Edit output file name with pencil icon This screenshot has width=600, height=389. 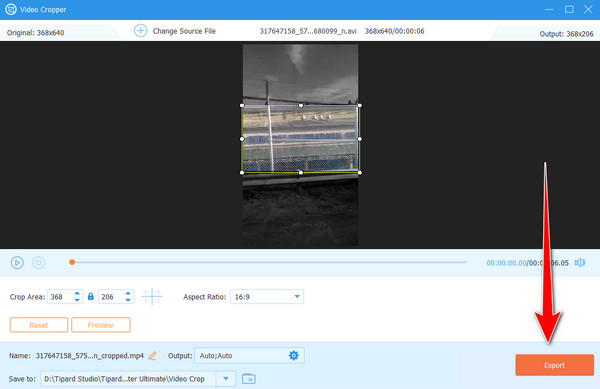tap(152, 356)
